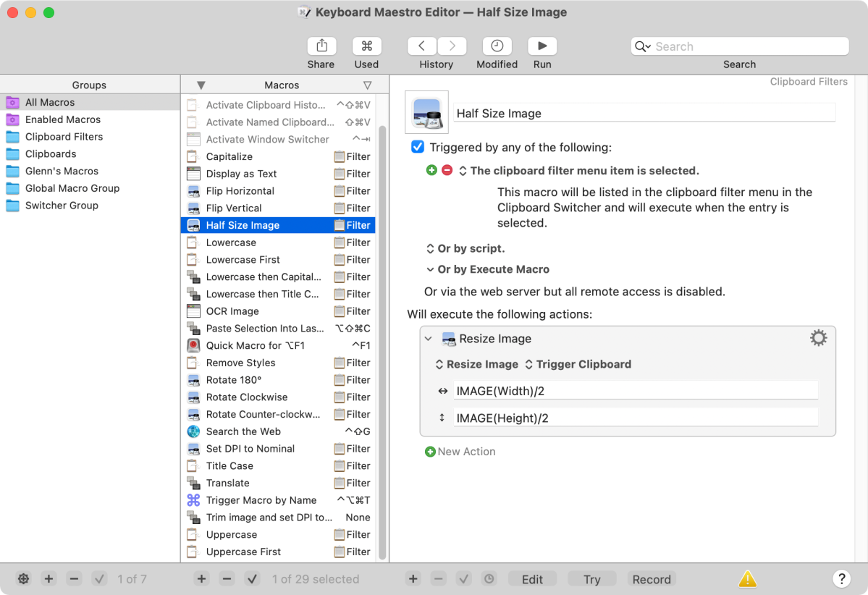The width and height of the screenshot is (868, 595).
Task: Select the Switcher Group
Action: pos(90,206)
